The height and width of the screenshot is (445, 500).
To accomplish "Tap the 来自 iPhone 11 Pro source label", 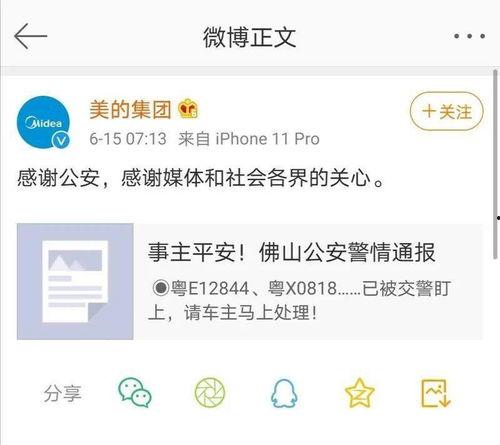I will 249,139.
